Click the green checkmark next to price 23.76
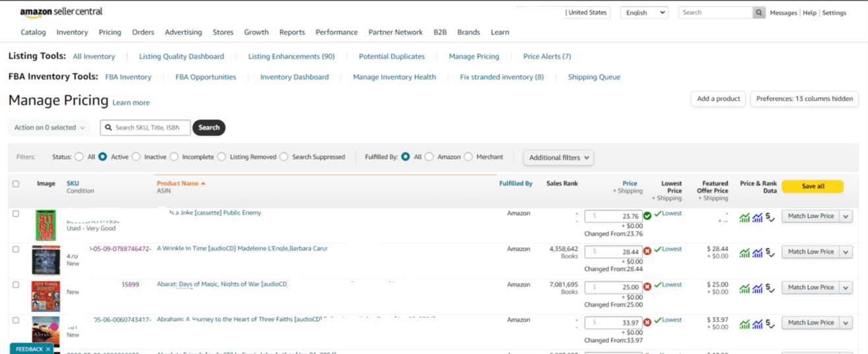The height and width of the screenshot is (354, 868). [647, 216]
